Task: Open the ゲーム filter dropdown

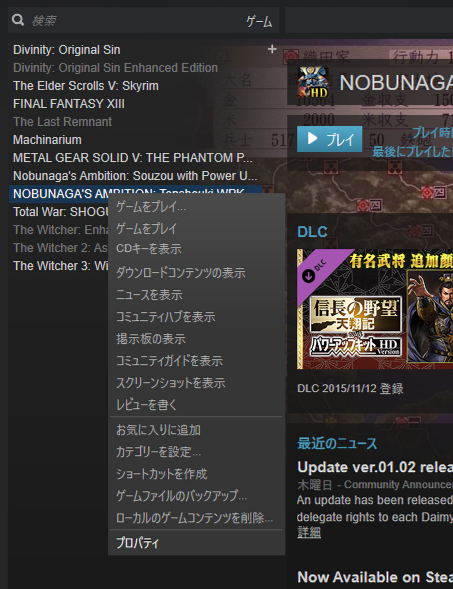Action: point(259,21)
